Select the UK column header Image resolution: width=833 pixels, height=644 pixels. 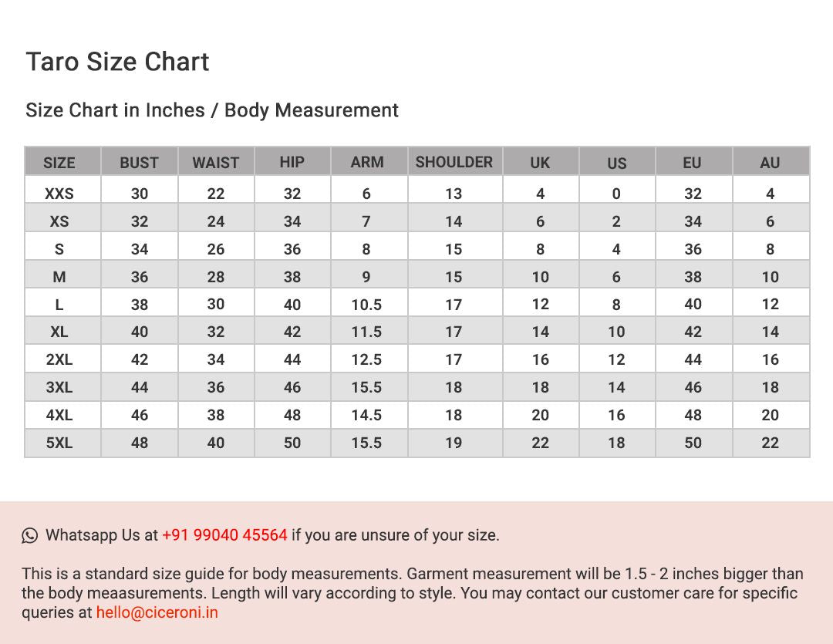540,163
